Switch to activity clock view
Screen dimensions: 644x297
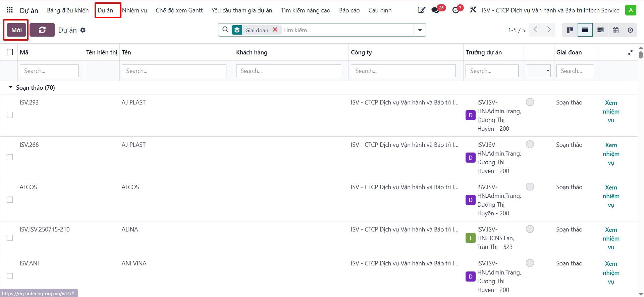[x=630, y=30]
